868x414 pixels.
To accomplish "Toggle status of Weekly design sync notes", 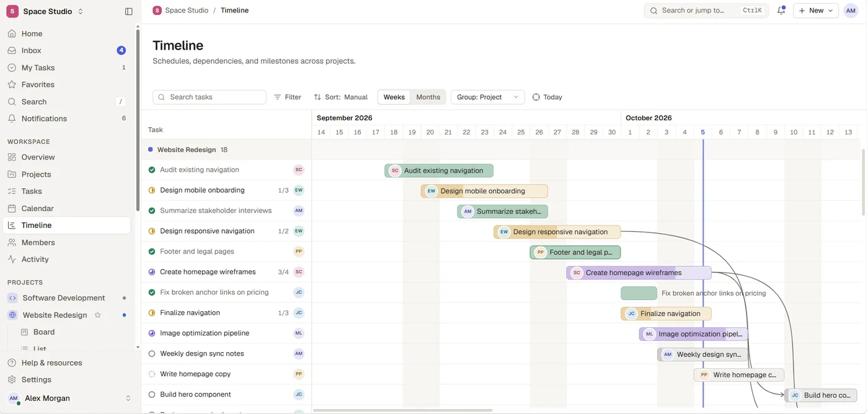I will [152, 354].
